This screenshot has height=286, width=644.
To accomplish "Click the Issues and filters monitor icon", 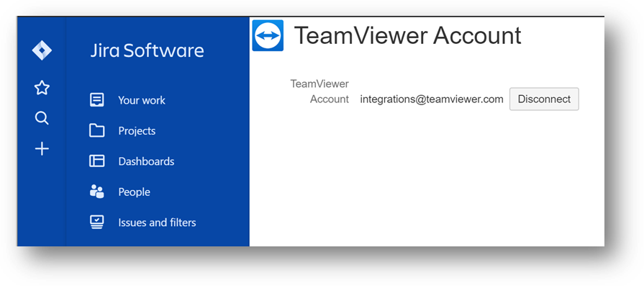I will [97, 223].
